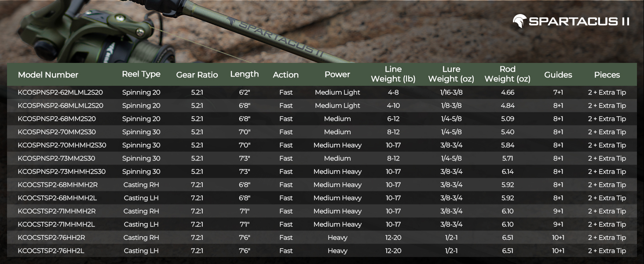Click the 1/16-3/8 lure weight value
The width and height of the screenshot is (644, 264).
[451, 92]
